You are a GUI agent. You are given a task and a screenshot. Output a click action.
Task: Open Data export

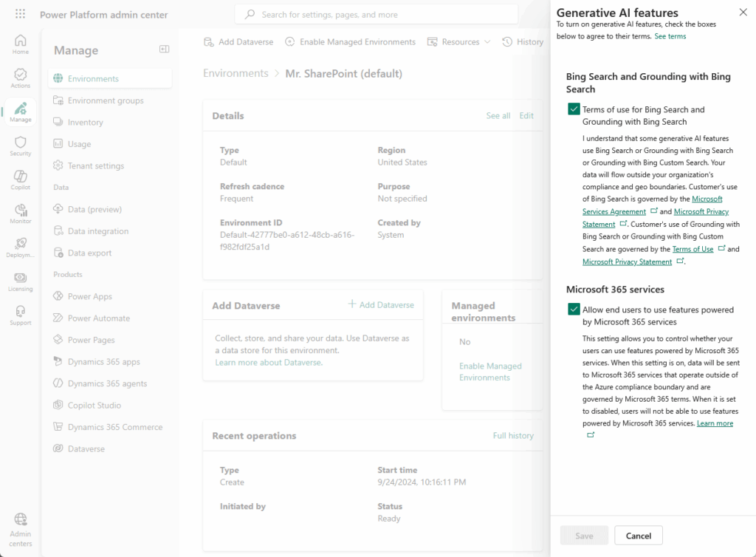point(110,253)
